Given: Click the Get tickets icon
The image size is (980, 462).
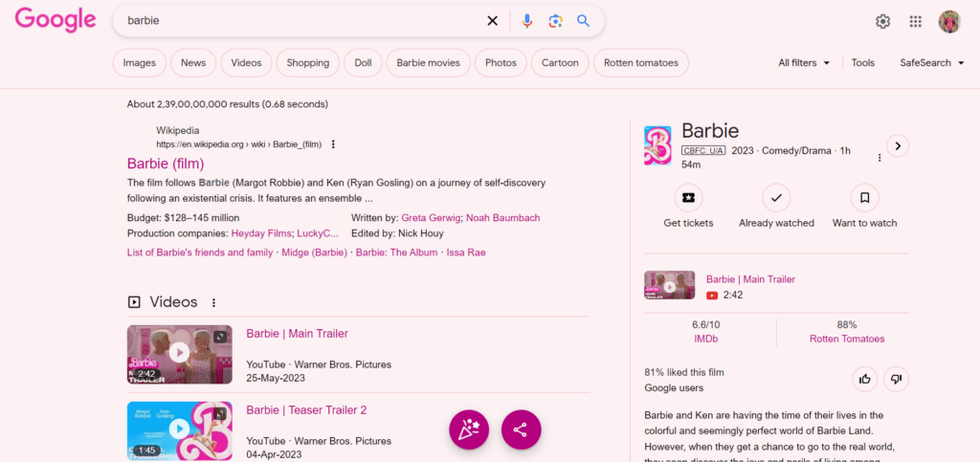Looking at the screenshot, I should click(688, 198).
